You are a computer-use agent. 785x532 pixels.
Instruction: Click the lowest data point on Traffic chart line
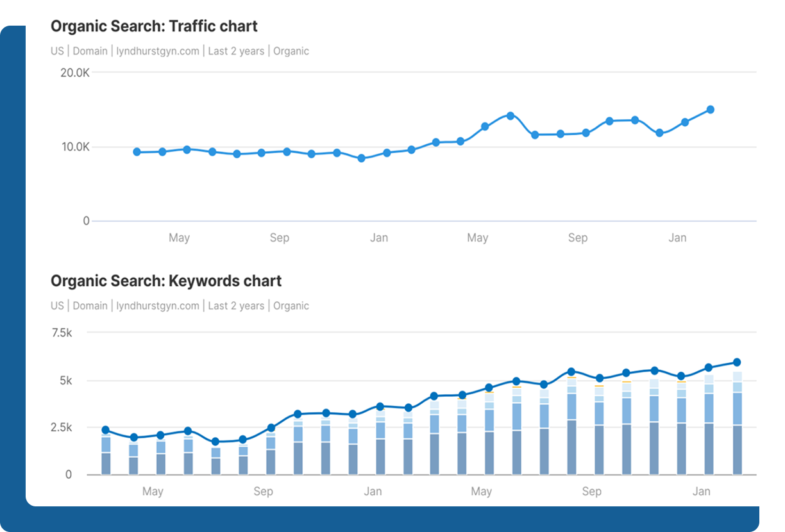click(361, 158)
